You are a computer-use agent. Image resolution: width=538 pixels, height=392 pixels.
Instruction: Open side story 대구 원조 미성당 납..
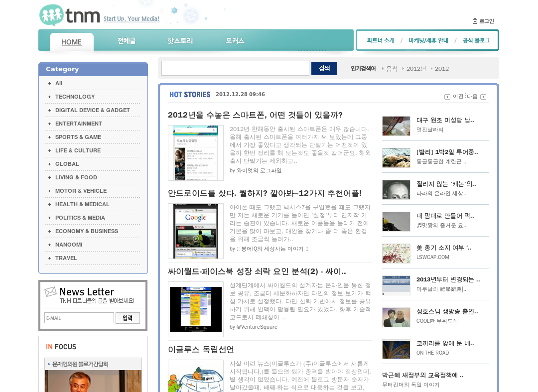point(445,120)
